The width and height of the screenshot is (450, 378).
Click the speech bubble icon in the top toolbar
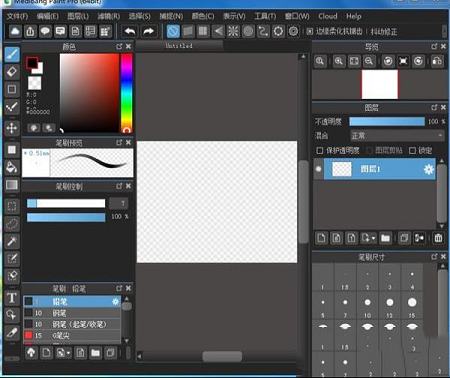pos(45,32)
